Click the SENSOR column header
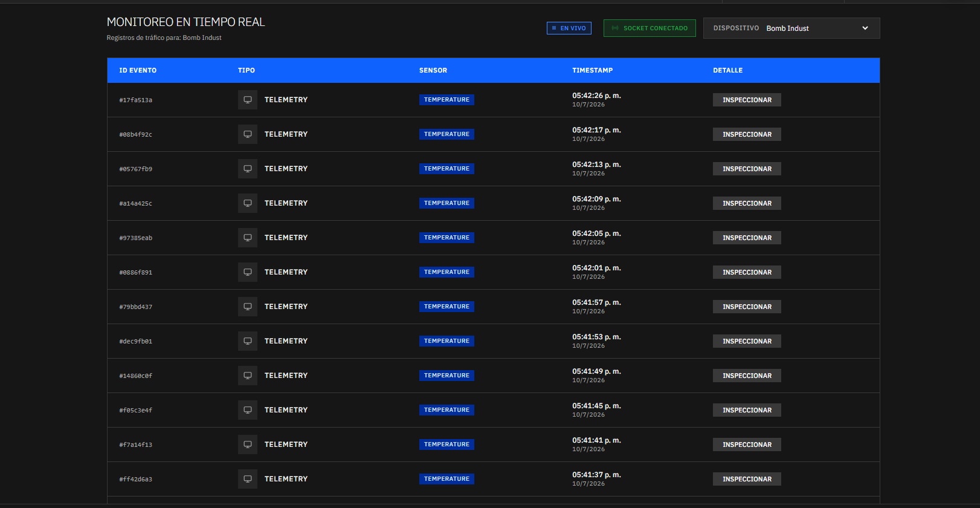This screenshot has height=508, width=980. [433, 71]
